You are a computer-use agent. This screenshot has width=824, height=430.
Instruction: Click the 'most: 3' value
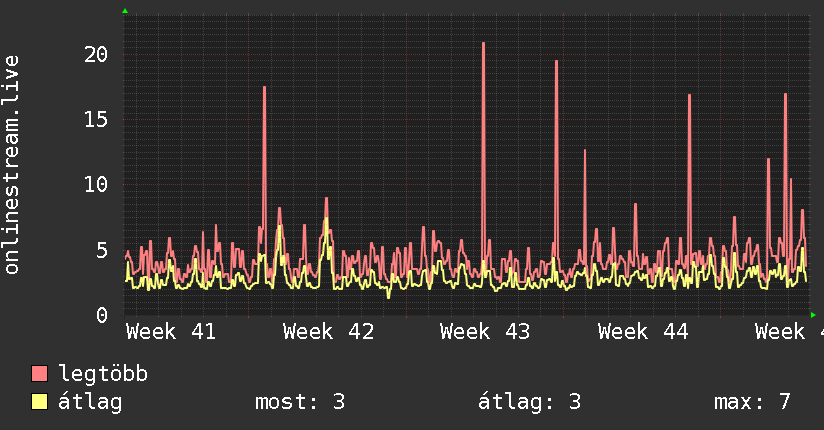click(x=300, y=402)
